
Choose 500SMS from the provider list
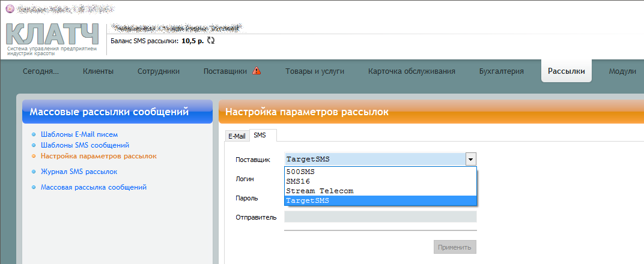(380, 172)
